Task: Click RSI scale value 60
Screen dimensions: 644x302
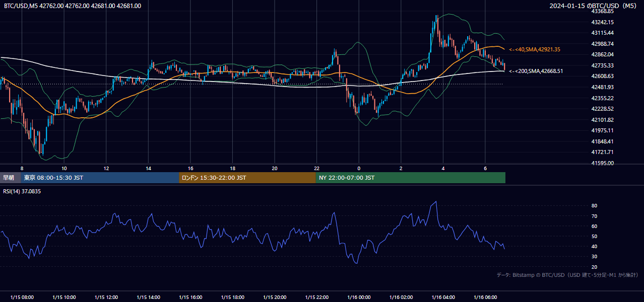Action: click(x=594, y=226)
